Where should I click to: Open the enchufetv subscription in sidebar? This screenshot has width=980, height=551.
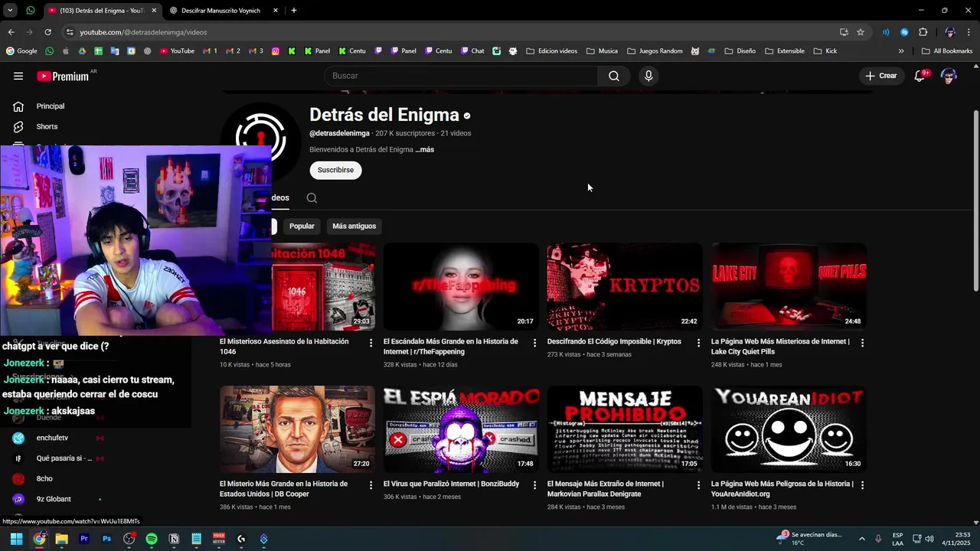click(x=52, y=438)
